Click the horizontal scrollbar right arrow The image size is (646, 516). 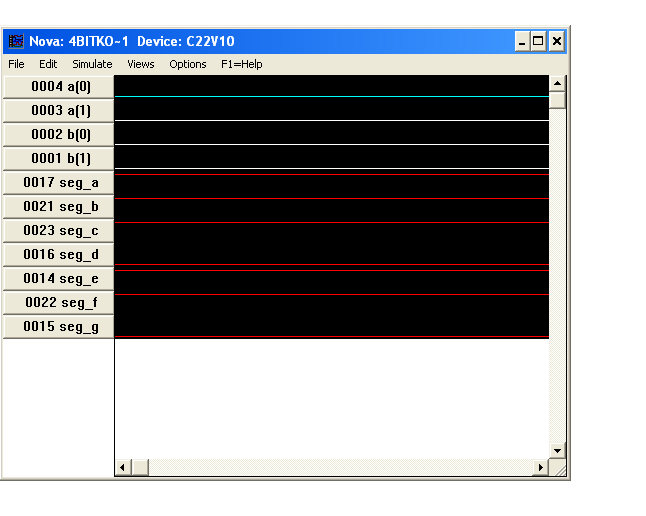(541, 467)
